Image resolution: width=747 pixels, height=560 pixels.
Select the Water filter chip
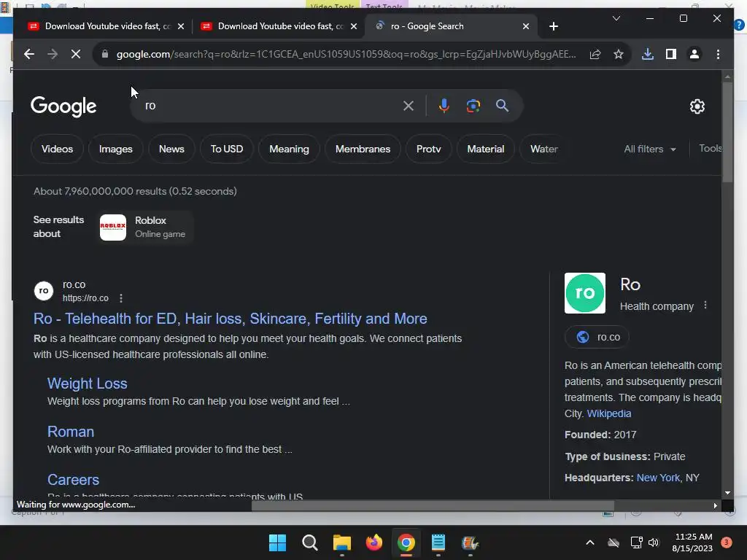(x=543, y=149)
